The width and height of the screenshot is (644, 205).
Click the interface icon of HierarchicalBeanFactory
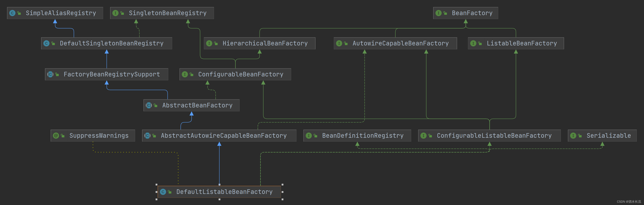209,43
